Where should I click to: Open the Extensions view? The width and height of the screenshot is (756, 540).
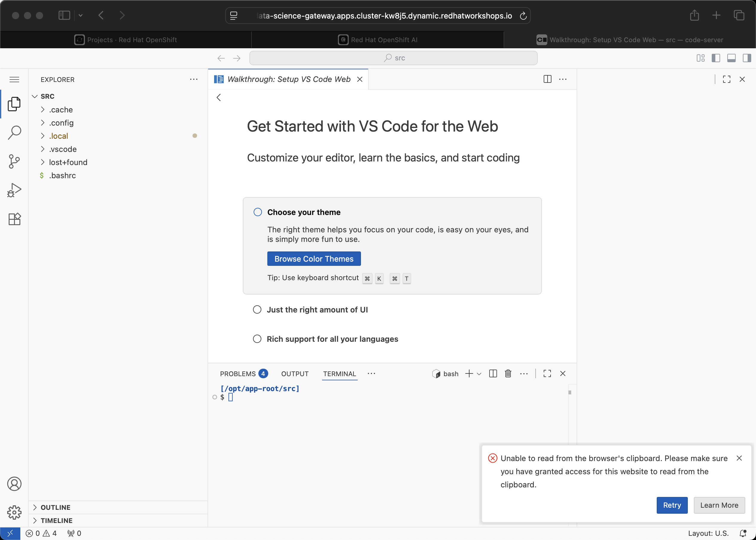(14, 219)
